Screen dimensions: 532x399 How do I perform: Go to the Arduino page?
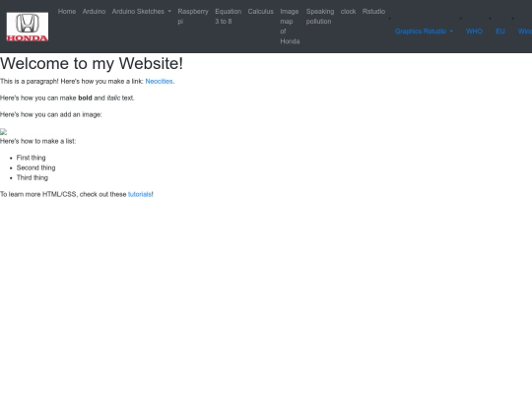tap(94, 12)
